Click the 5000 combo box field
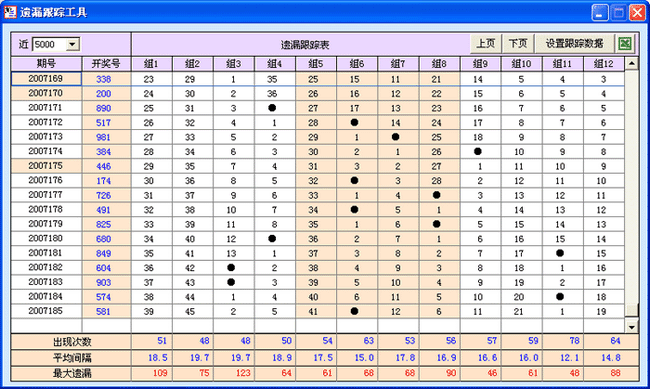 pyautogui.click(x=50, y=44)
